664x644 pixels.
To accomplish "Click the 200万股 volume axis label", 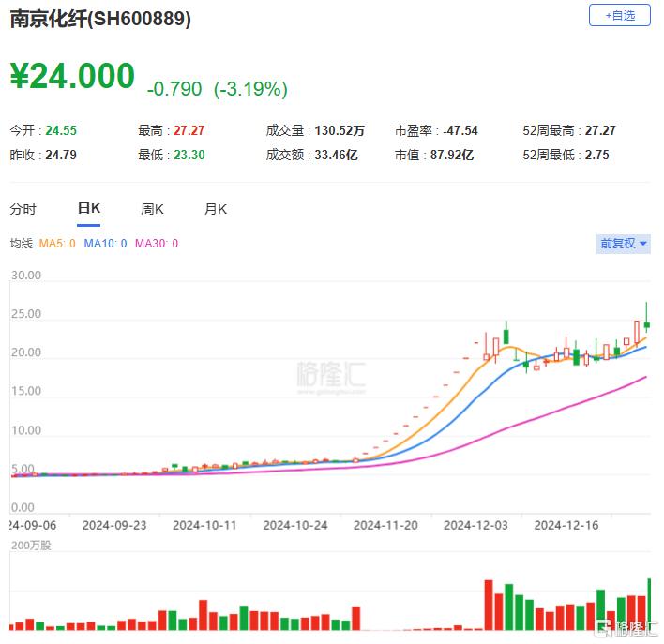I will (x=31, y=546).
